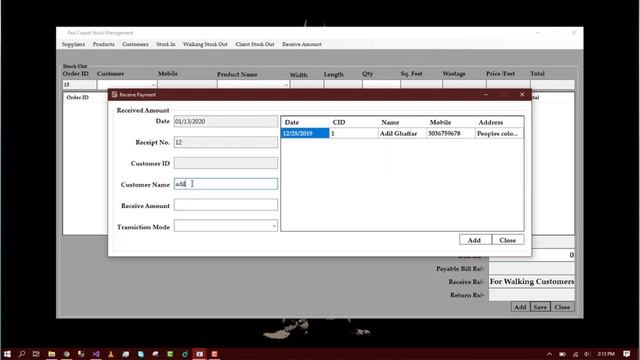Click the Receipt No. field showing 12
Screen dimensions: 640x360
[226, 142]
